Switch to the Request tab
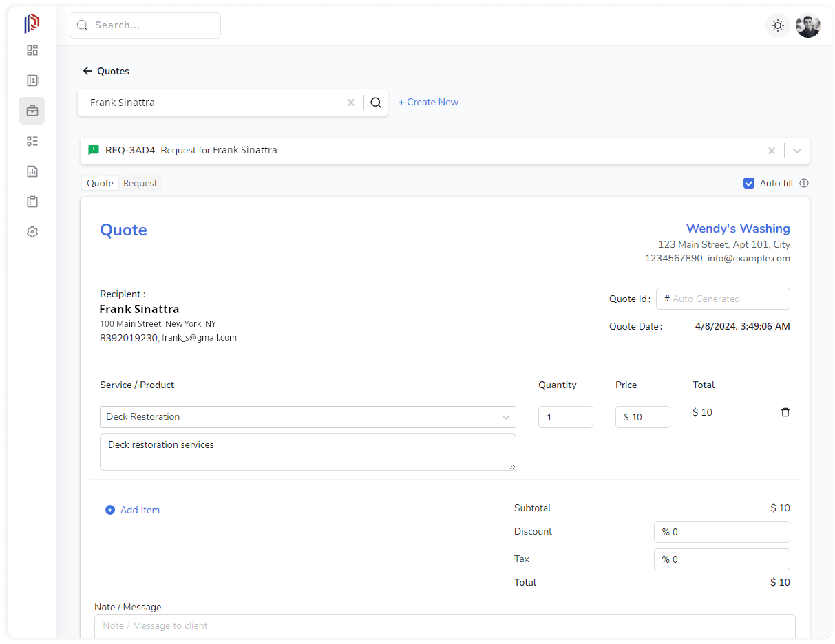 (140, 183)
